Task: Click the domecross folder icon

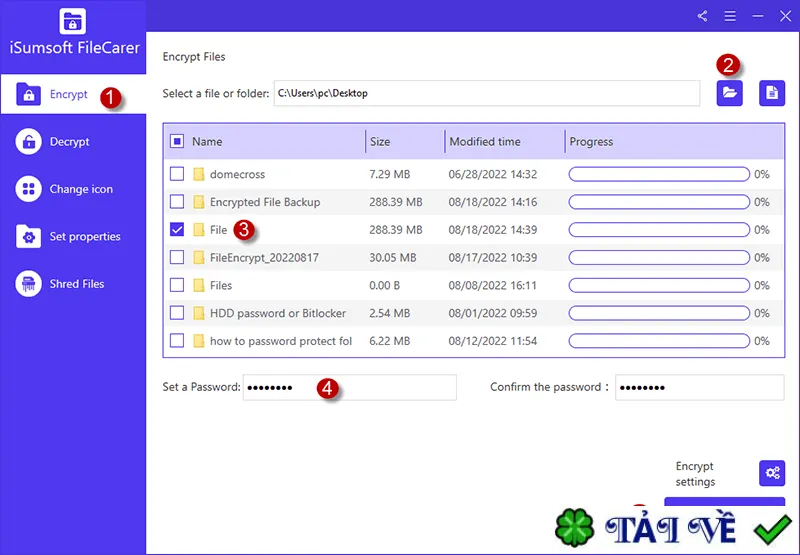Action: (198, 174)
